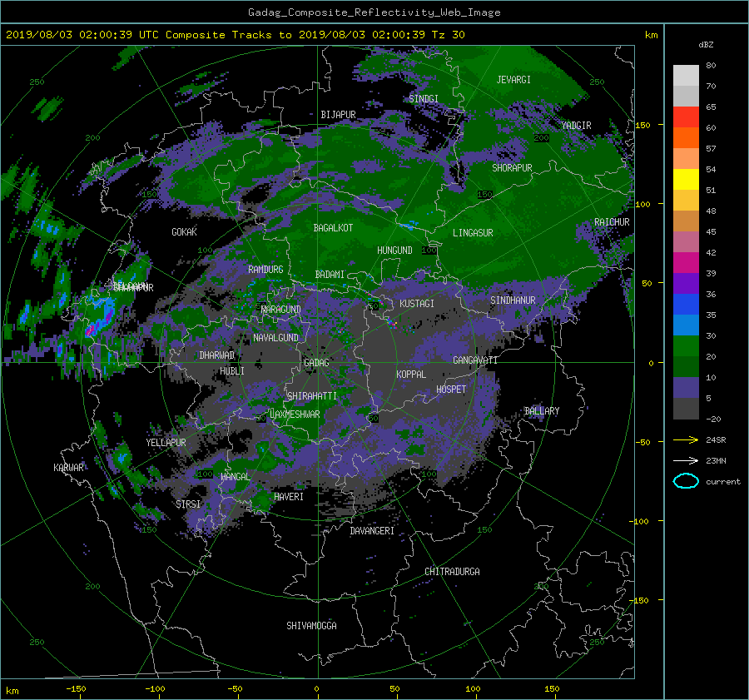The height and width of the screenshot is (700, 749).
Task: Click the small storm cell south of KUSTAGI
Action: [x=394, y=325]
